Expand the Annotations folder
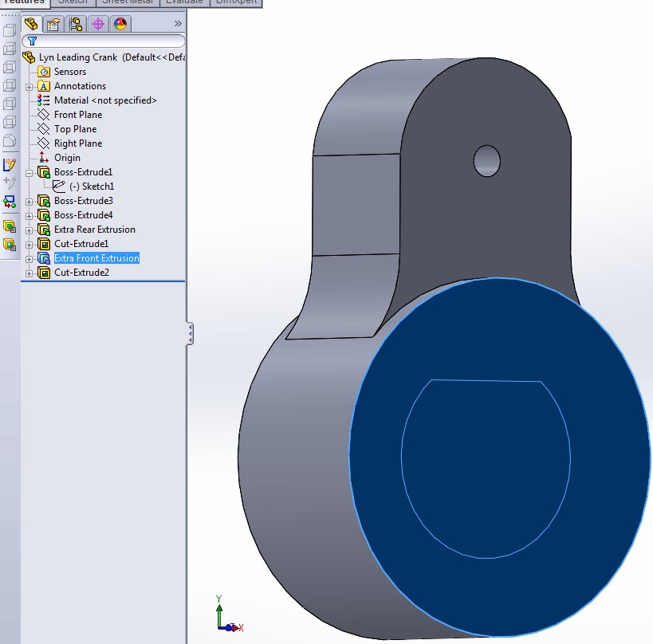The height and width of the screenshot is (644, 653). tap(29, 87)
